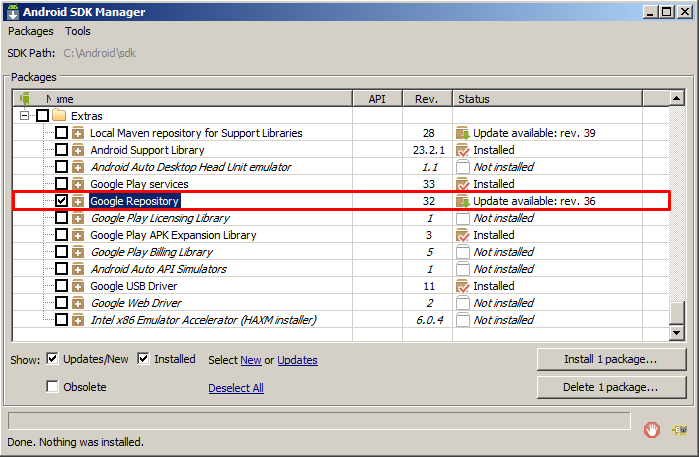This screenshot has height=457, width=699.
Task: Click the SDK Path value C:\Android\sdk
Action: coord(99,53)
